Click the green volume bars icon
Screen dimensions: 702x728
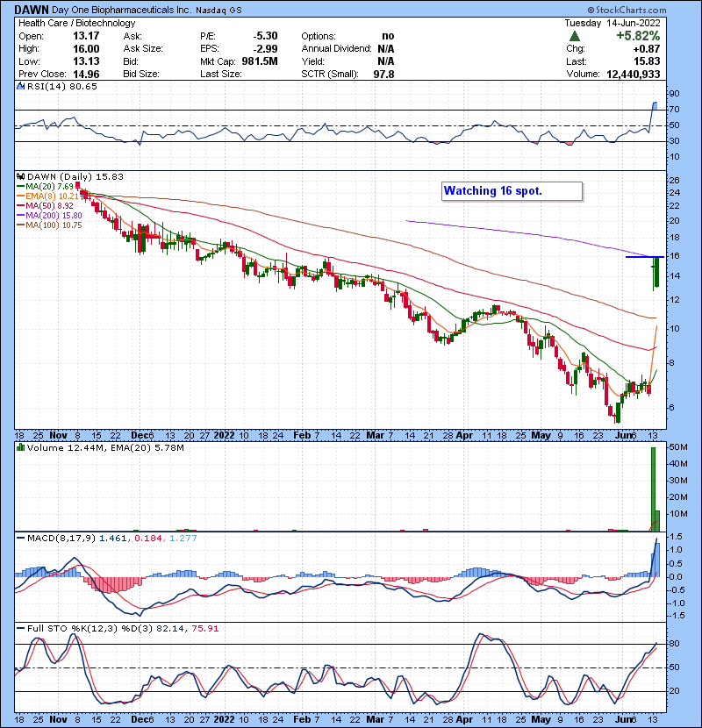[20, 447]
